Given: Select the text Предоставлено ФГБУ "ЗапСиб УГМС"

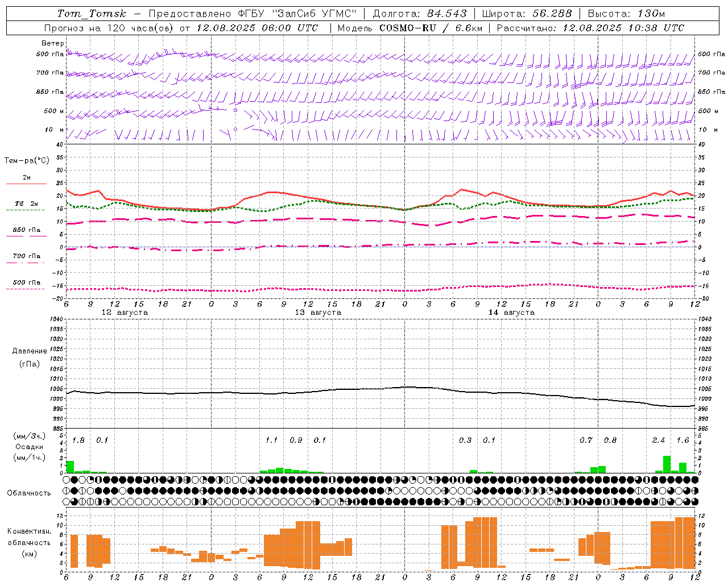Looking at the screenshot, I should pos(253,14).
